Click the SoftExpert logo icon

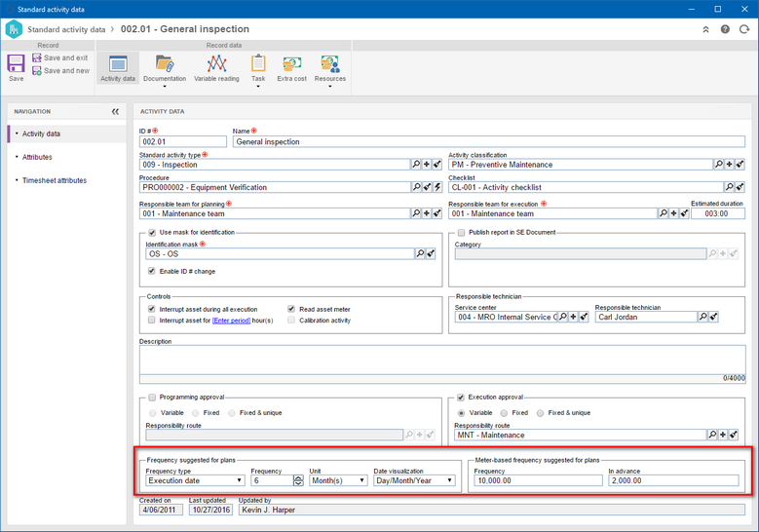14,29
